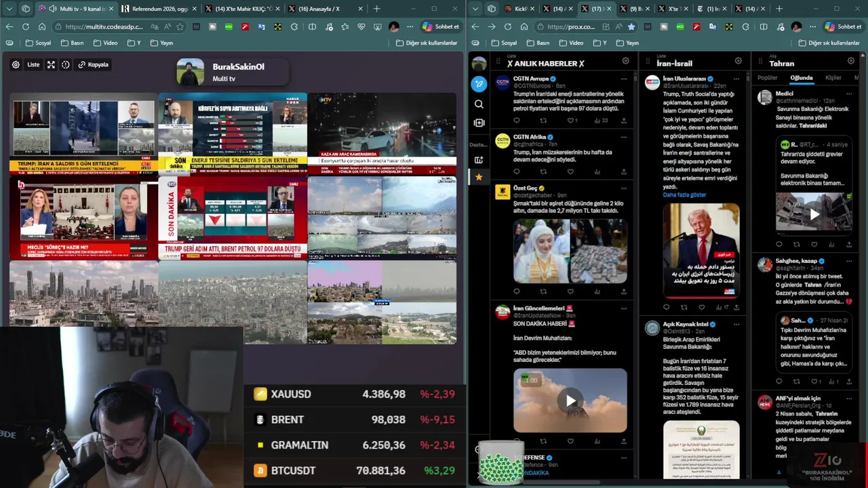The height and width of the screenshot is (488, 868).
Task: Open Multi tv settings gear icon
Action: pos(16,64)
